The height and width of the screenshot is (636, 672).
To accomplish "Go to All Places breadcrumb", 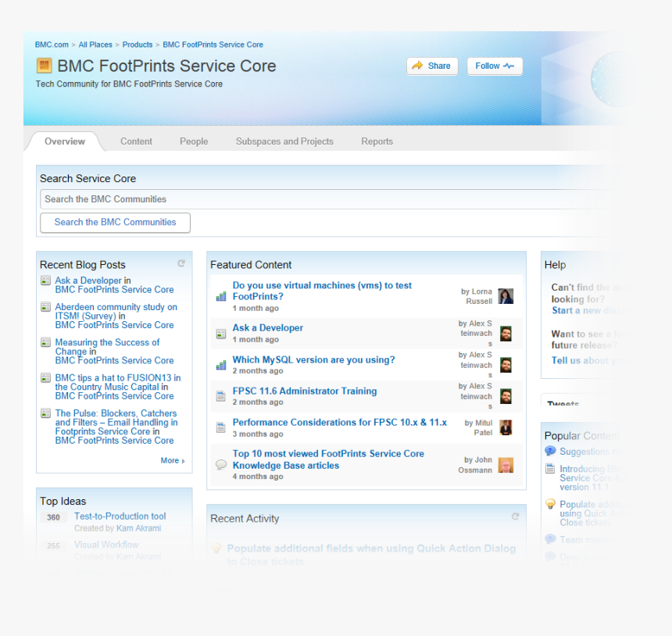I will pos(95,45).
